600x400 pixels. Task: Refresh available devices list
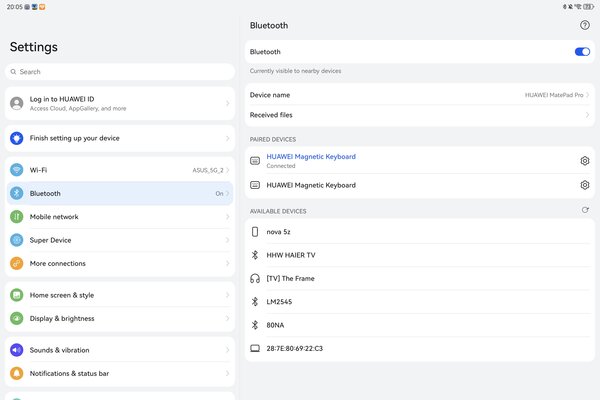click(x=585, y=210)
